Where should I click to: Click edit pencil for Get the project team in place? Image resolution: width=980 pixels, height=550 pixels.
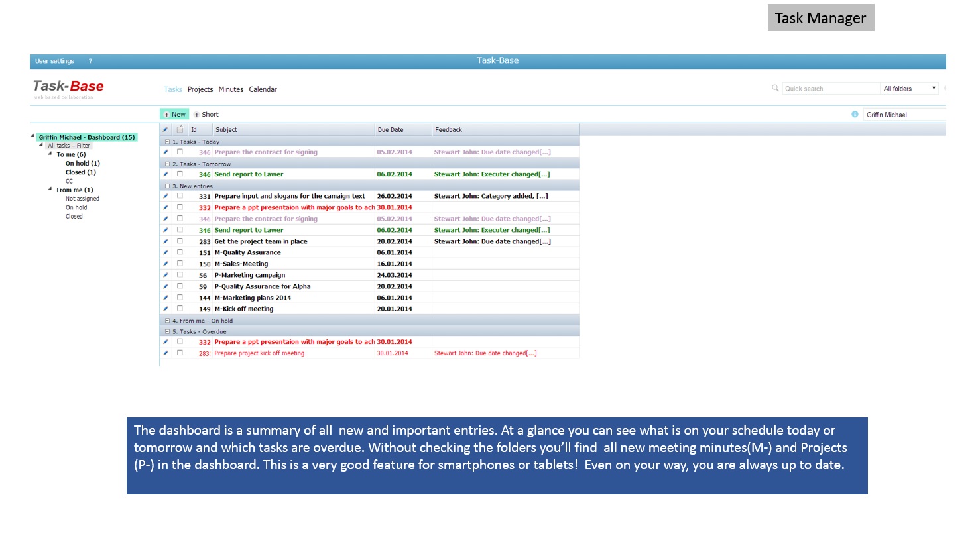click(x=166, y=241)
